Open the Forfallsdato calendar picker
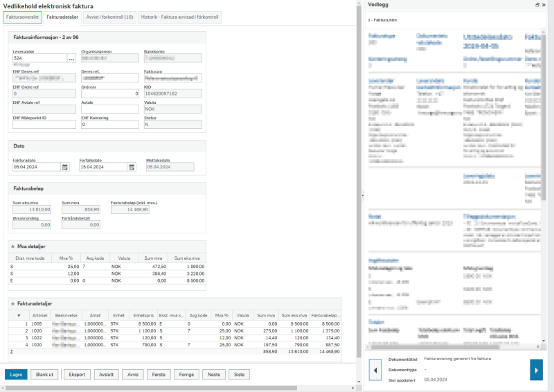The height and width of the screenshot is (392, 554). tap(132, 167)
